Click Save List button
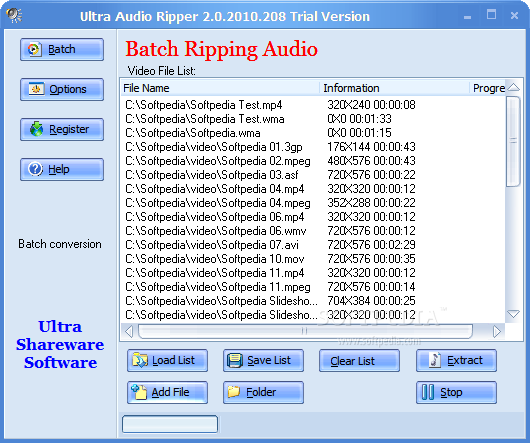This screenshot has height=443, width=530. [x=263, y=361]
